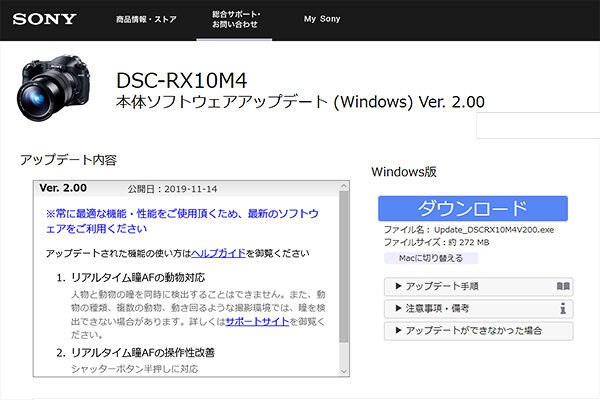Click release date 公開日:2019-11-14
Screen dimensions: 600x400
[x=172, y=189]
